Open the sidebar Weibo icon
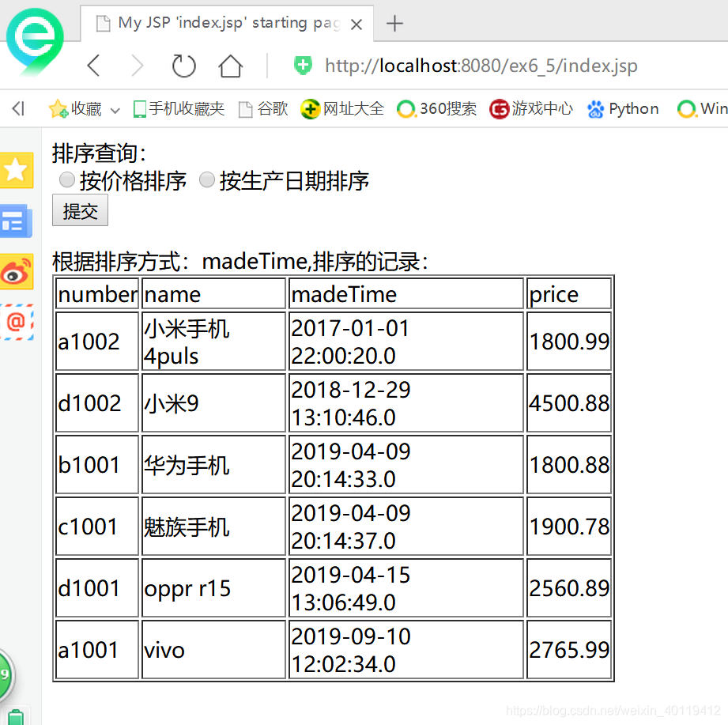This screenshot has width=728, height=725. click(x=17, y=272)
